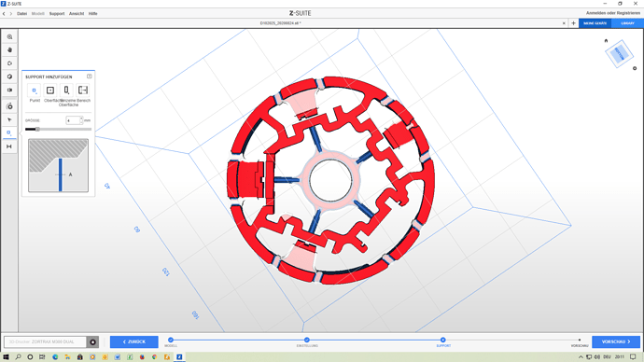
Task: Open the Support menu
Action: tap(57, 14)
